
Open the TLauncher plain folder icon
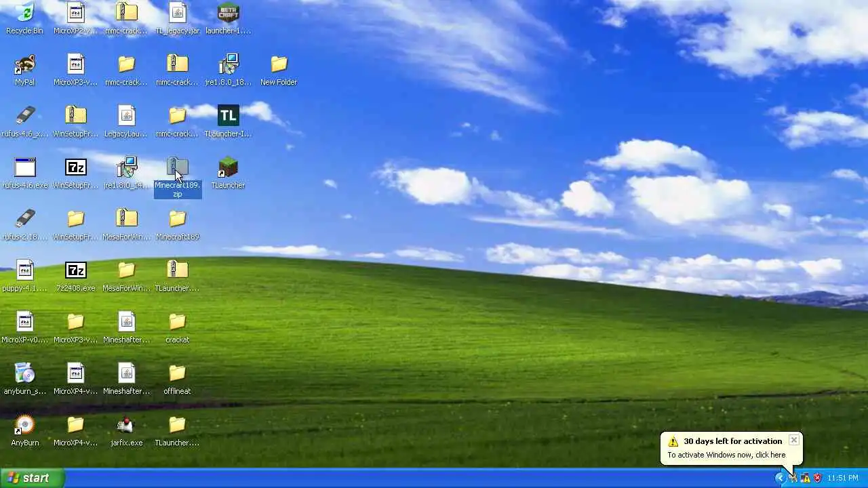point(177,425)
